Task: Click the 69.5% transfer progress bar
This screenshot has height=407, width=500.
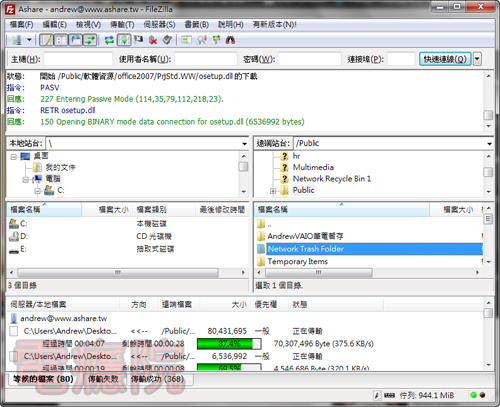Action: pyautogui.click(x=229, y=367)
